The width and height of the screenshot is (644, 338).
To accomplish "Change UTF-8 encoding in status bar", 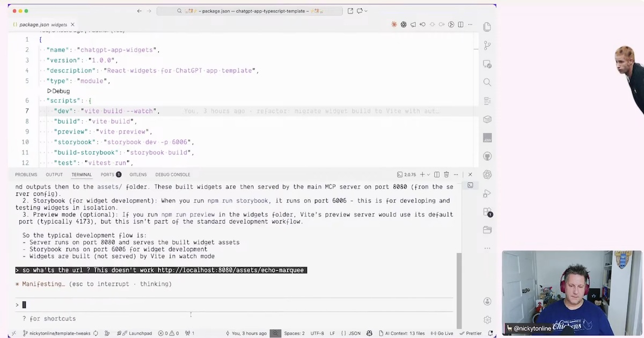I will point(317,333).
